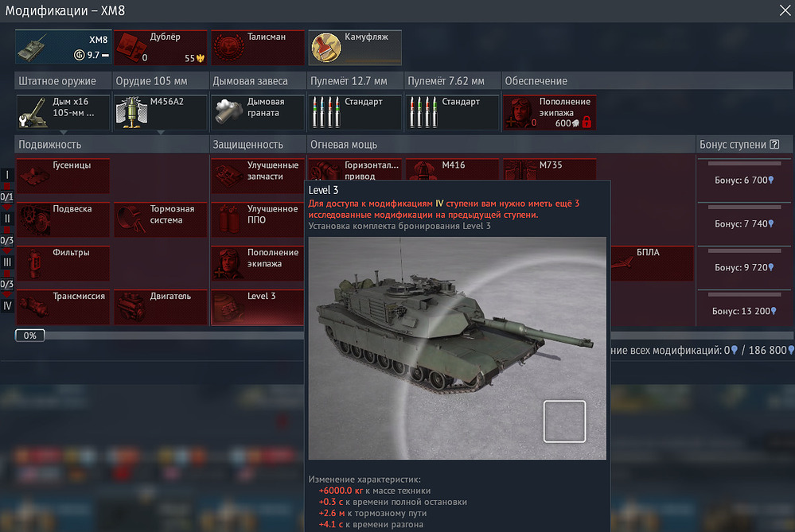Click the total modifications cost 186 800
This screenshot has width=795, height=532.
pyautogui.click(x=770, y=350)
